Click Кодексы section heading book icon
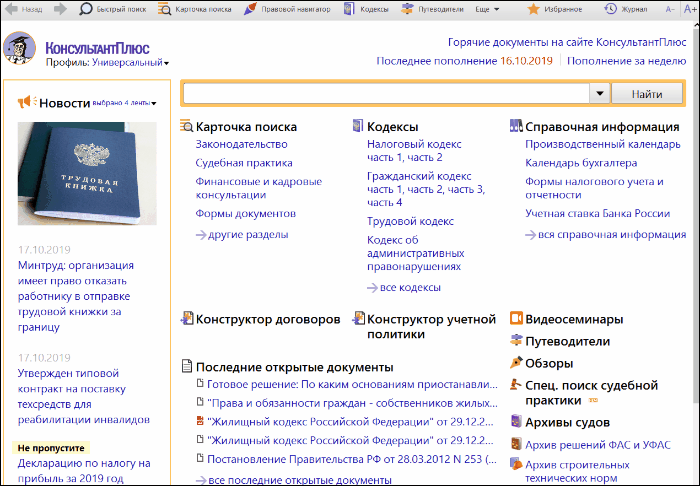Image resolution: width=700 pixels, height=486 pixels. (x=358, y=126)
